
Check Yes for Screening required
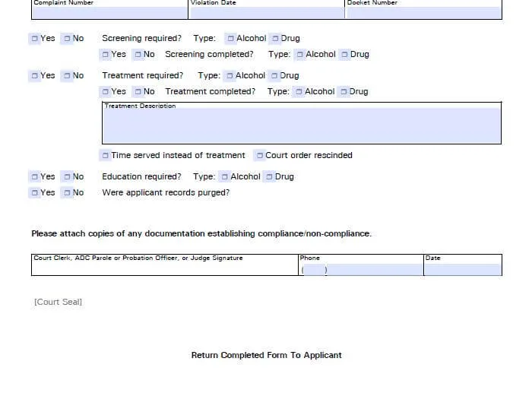34,38
